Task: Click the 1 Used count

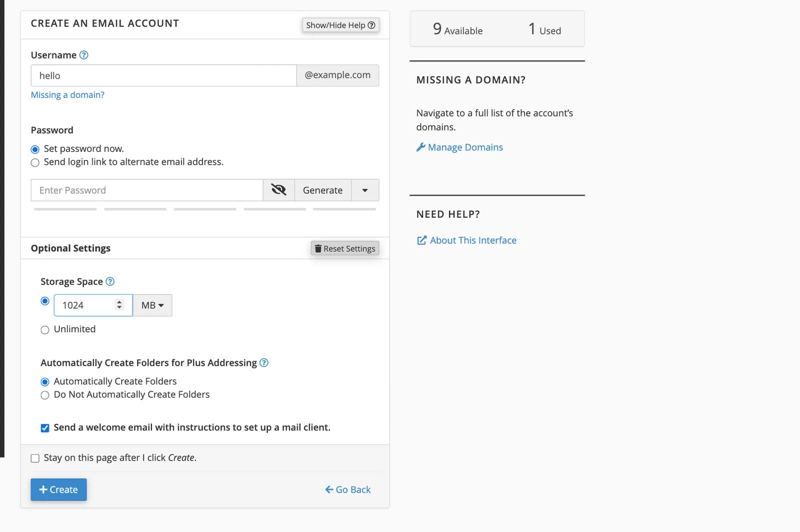Action: tap(544, 29)
